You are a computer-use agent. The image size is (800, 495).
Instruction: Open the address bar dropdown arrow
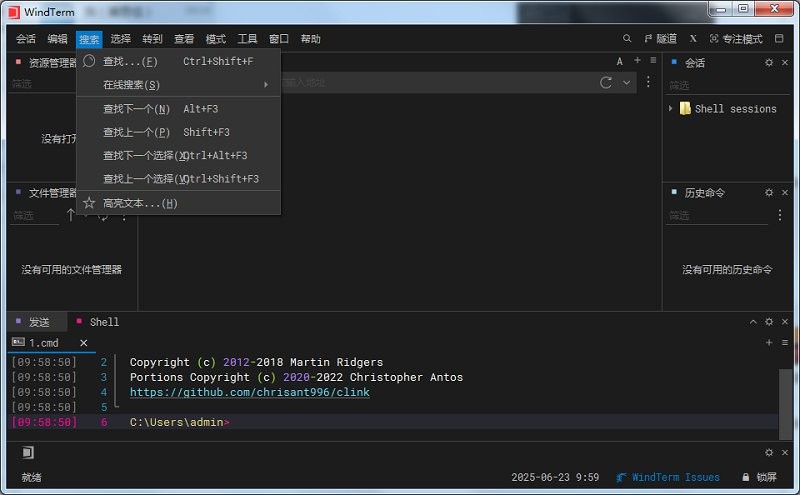click(627, 83)
